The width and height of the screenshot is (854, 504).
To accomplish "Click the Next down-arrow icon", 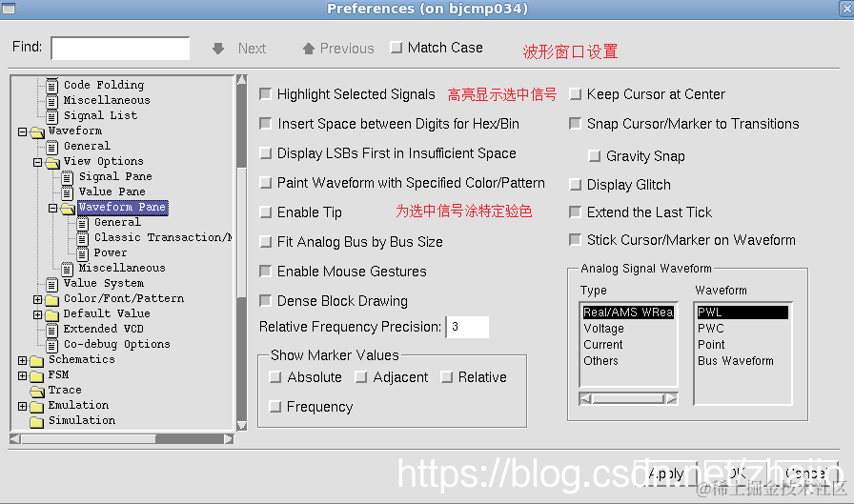I will [218, 49].
